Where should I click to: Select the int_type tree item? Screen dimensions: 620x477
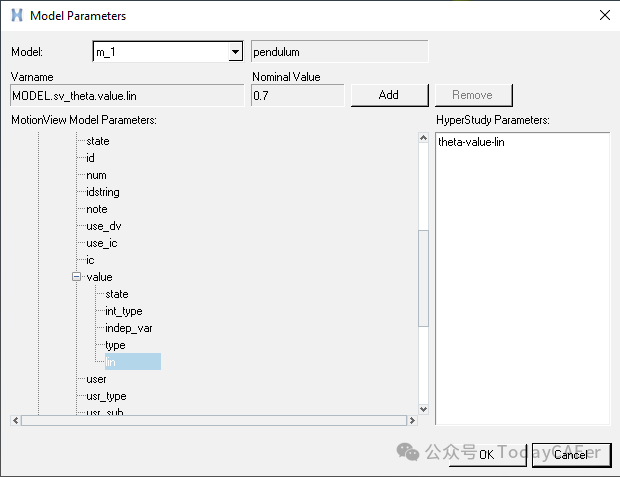click(123, 311)
